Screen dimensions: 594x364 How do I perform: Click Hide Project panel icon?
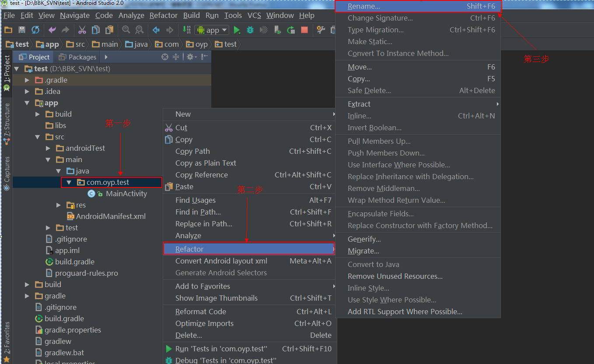[205, 57]
